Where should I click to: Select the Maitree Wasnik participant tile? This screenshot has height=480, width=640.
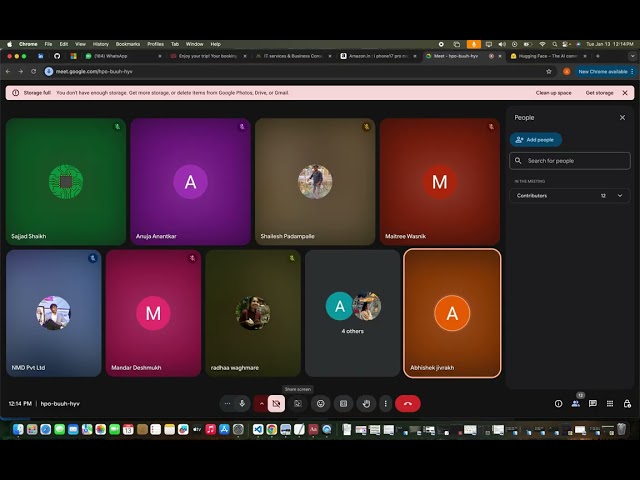click(x=439, y=181)
